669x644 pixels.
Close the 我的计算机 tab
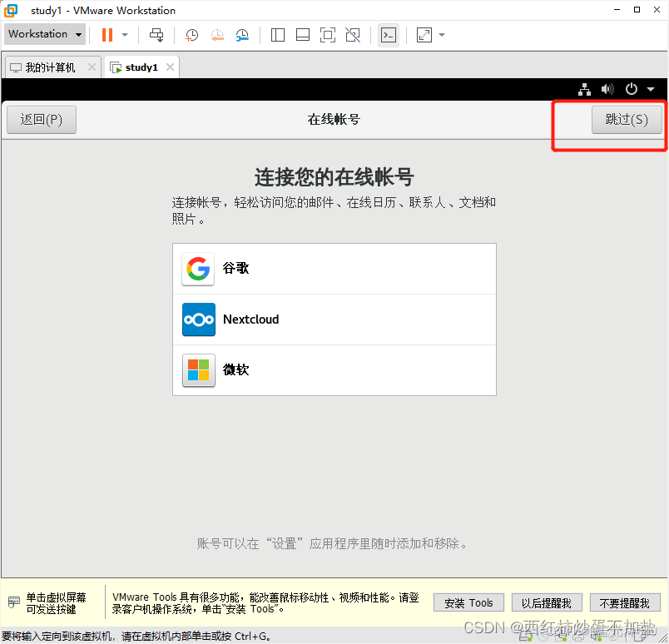click(x=92, y=67)
